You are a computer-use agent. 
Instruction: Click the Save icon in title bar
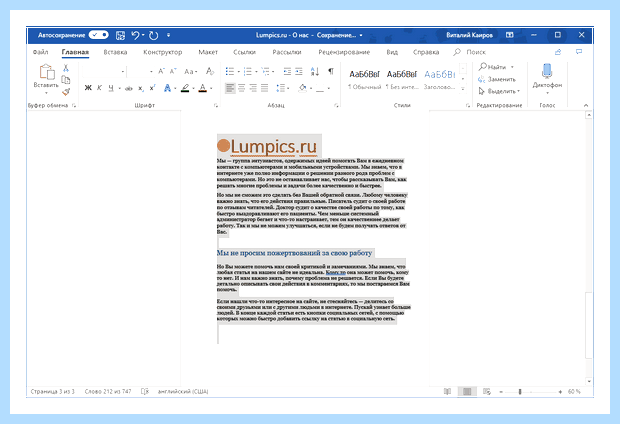[x=120, y=35]
